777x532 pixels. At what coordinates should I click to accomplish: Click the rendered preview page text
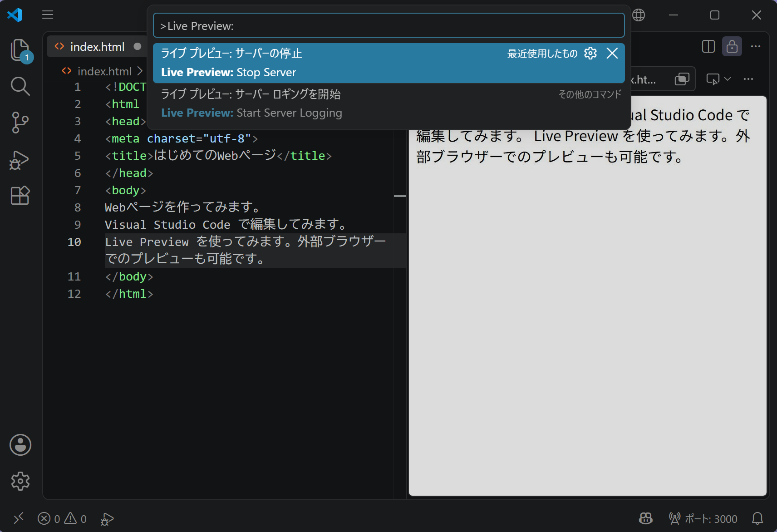tap(583, 136)
